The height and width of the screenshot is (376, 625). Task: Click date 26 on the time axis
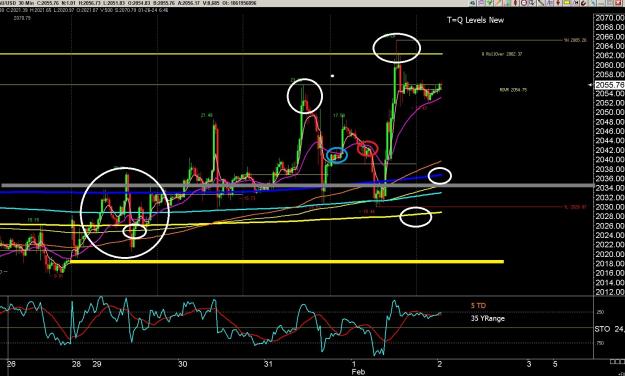11,364
